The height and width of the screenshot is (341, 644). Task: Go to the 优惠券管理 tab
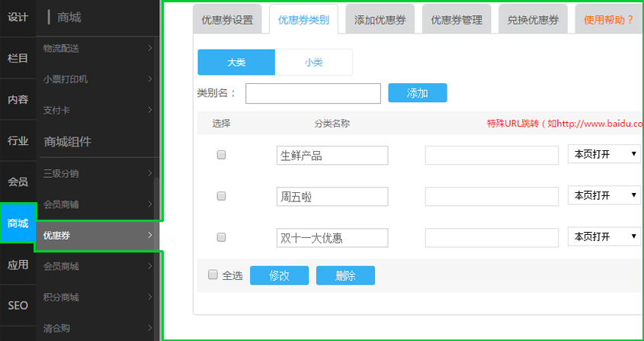point(457,20)
